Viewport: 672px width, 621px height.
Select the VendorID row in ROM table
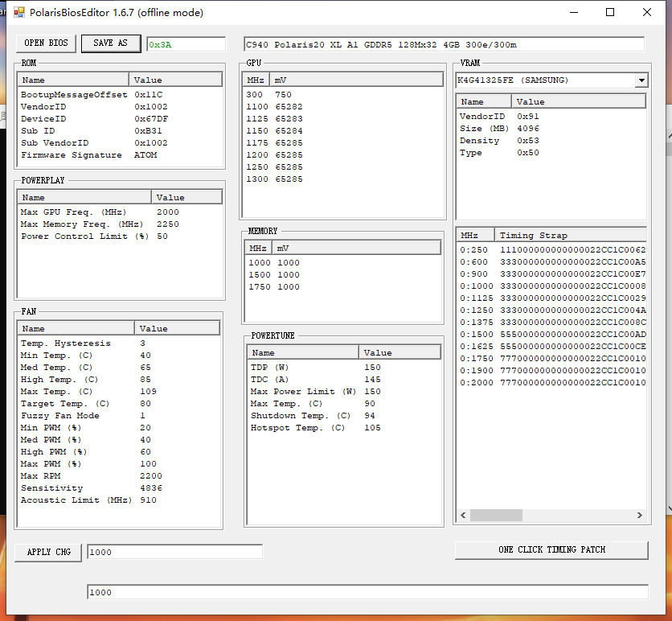[x=120, y=106]
